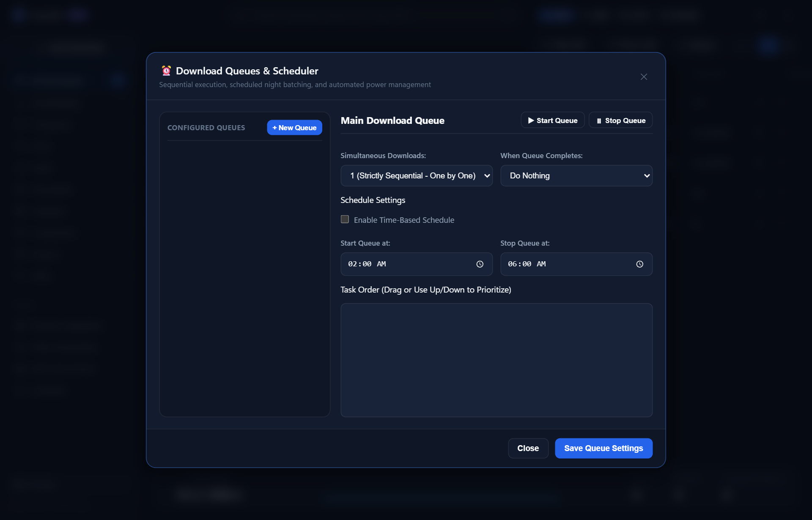The width and height of the screenshot is (812, 520).
Task: Stop the Main Download Queue
Action: click(x=620, y=120)
